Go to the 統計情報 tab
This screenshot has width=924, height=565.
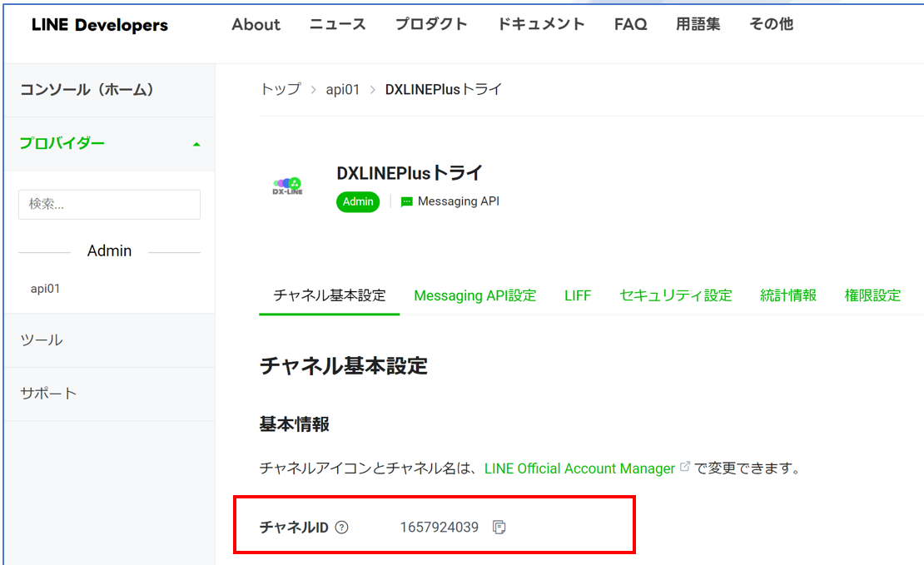pyautogui.click(x=788, y=295)
